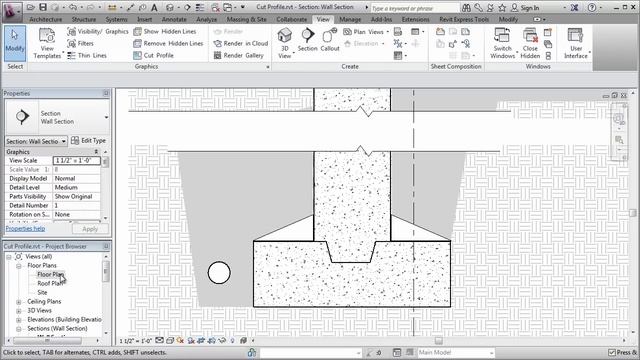Viewport: 640px width, 360px height.
Task: Select the Section tool in Create panel
Action: coord(307,40)
